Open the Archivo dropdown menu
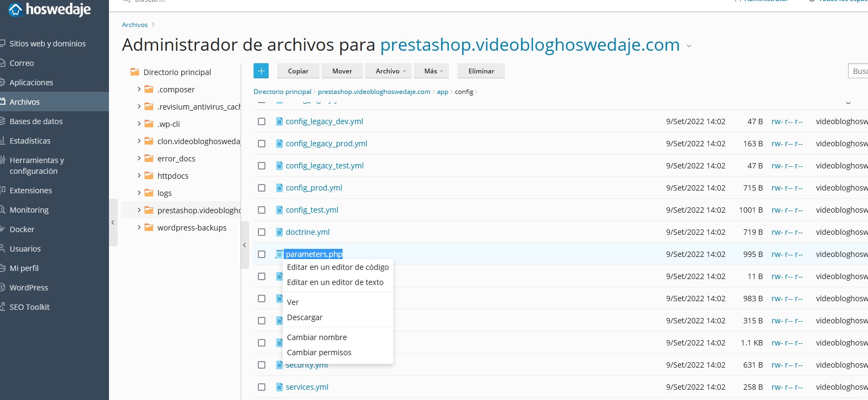Screen dimensions: 868x400 (x=389, y=71)
